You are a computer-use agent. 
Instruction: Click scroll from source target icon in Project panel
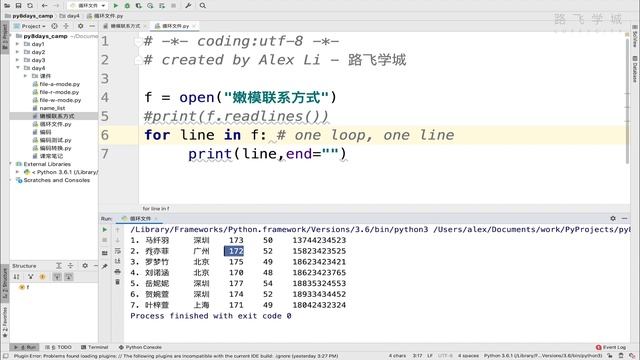point(54,26)
